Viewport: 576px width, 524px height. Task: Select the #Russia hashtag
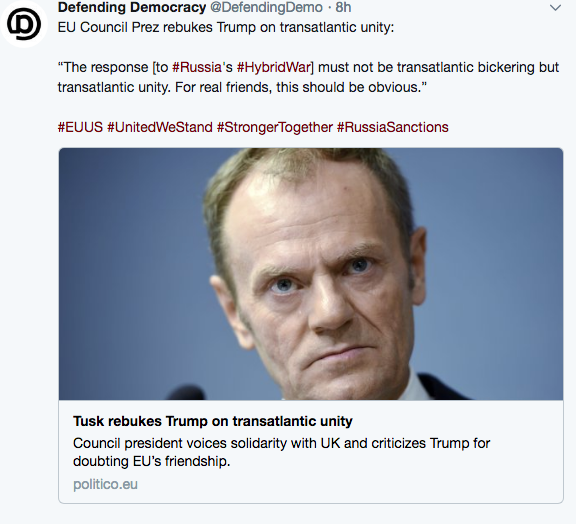[197, 67]
